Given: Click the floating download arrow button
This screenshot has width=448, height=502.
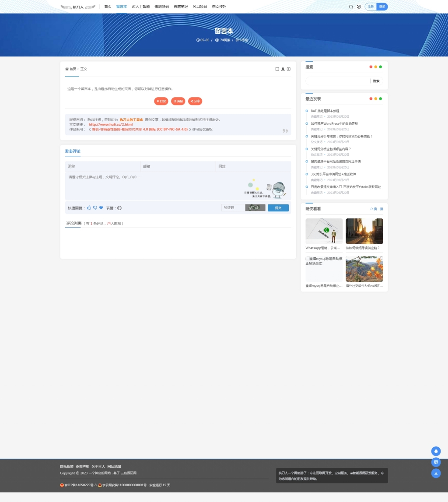Looking at the screenshot, I should (436, 473).
